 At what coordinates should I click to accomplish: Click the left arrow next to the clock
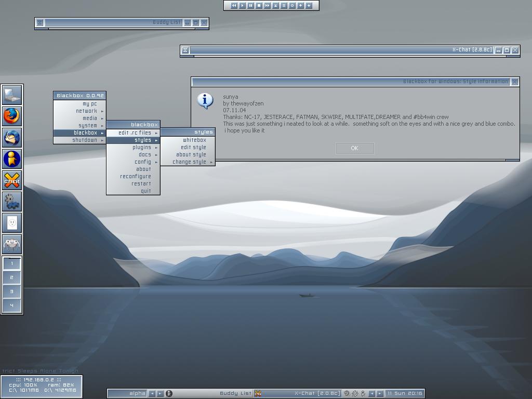pyautogui.click(x=372, y=394)
